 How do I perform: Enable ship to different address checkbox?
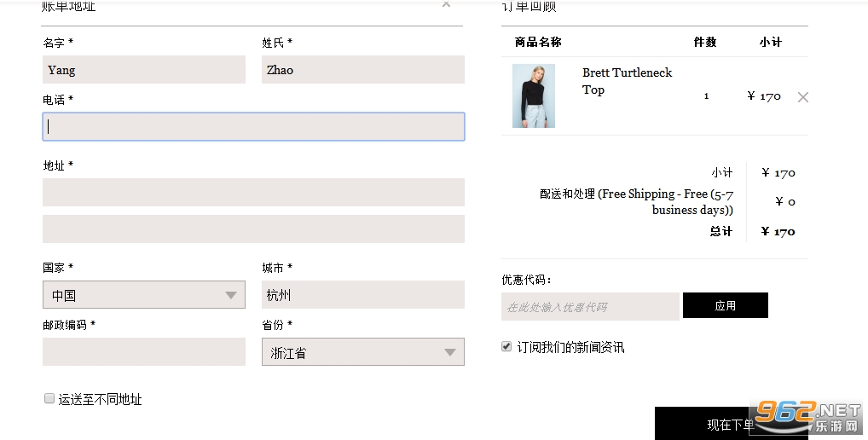tap(49, 398)
